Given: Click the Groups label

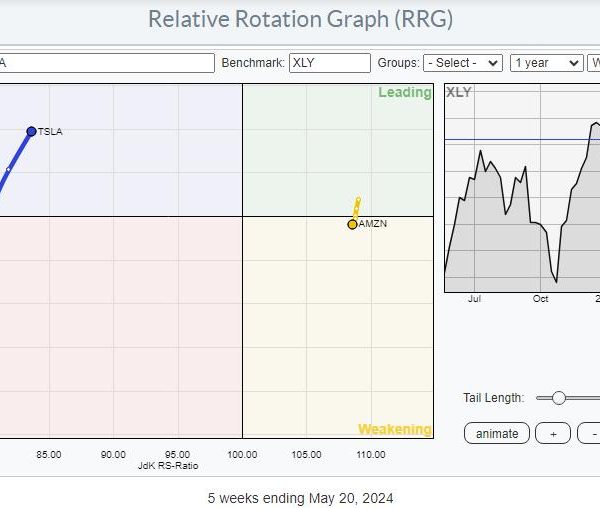Looking at the screenshot, I should (398, 63).
